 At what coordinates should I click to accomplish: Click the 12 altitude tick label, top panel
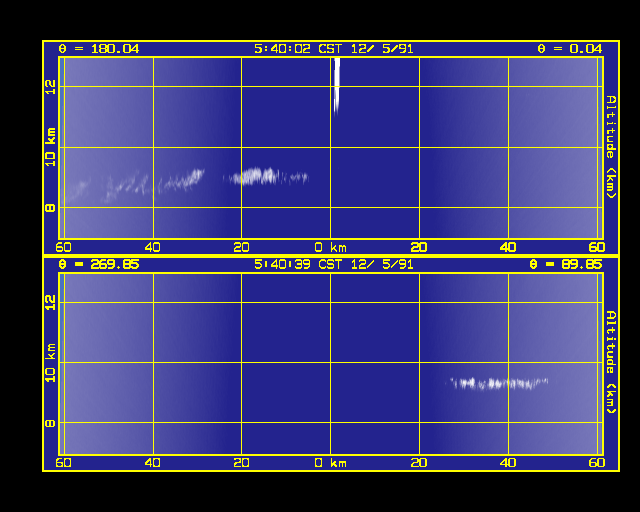click(50, 87)
